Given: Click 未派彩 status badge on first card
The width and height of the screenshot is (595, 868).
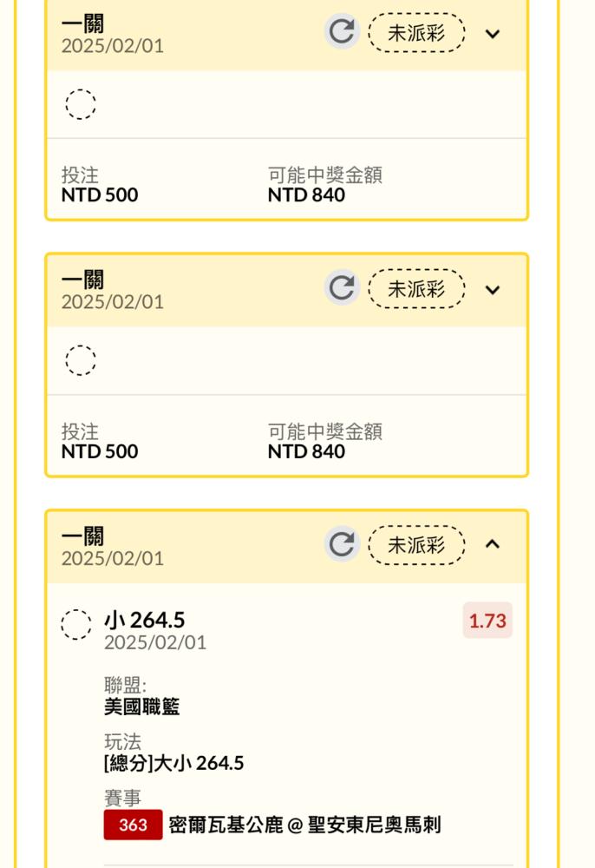Looking at the screenshot, I should pos(416,33).
